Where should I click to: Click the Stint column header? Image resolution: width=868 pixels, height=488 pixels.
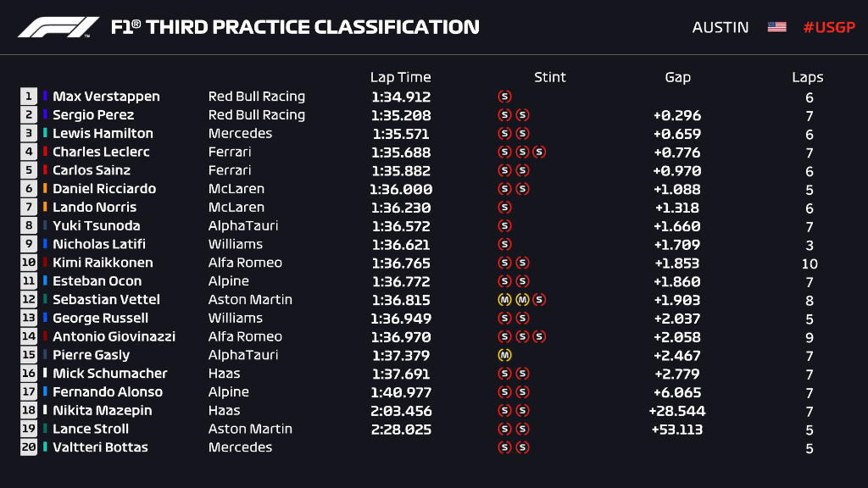[x=549, y=77]
